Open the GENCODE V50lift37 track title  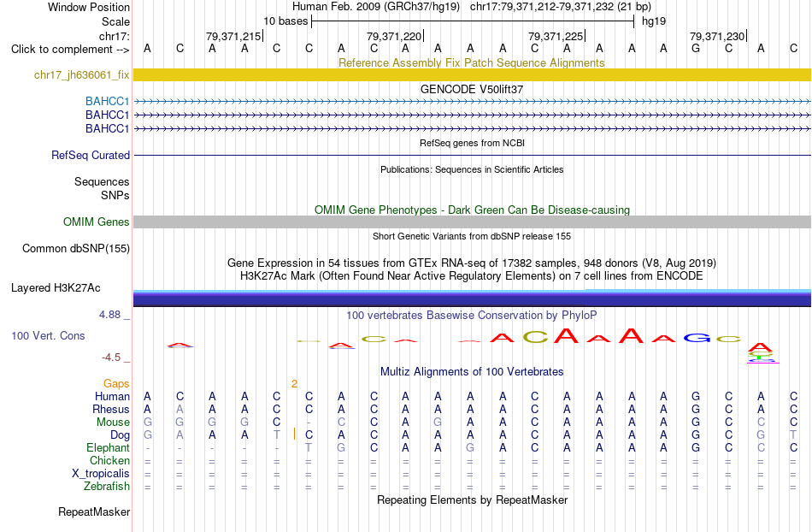tap(471, 89)
